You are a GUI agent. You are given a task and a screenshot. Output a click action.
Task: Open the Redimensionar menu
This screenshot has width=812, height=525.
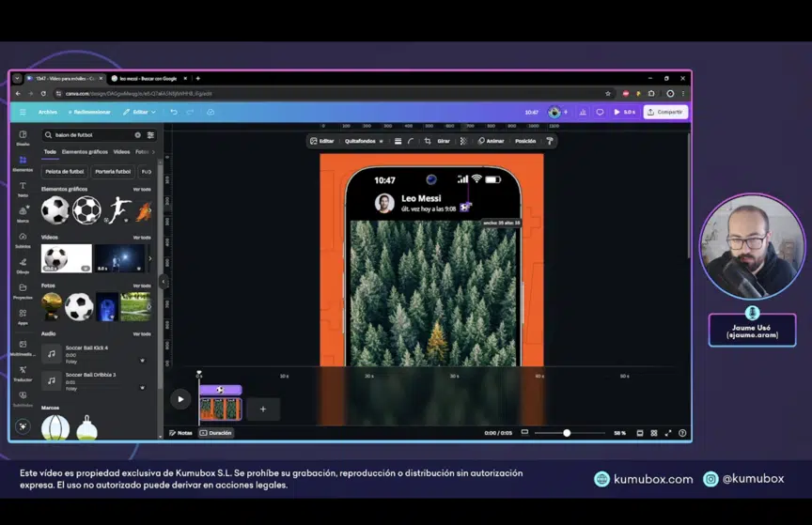tap(89, 112)
